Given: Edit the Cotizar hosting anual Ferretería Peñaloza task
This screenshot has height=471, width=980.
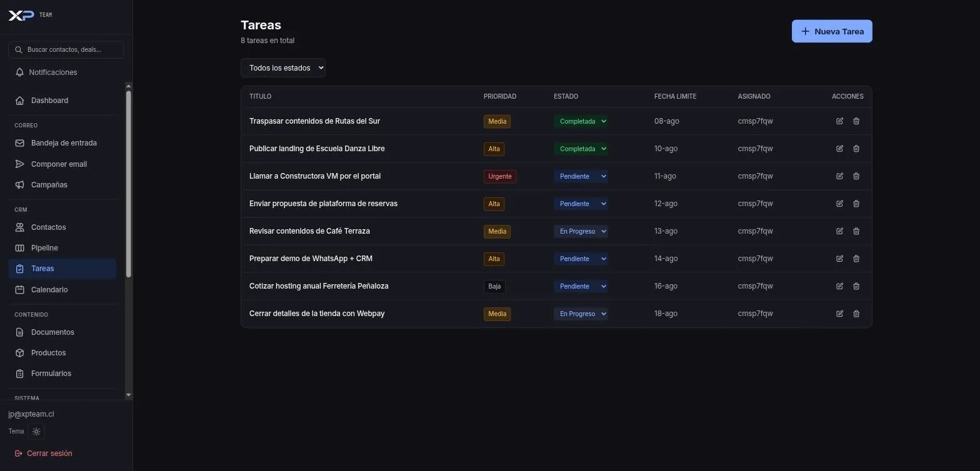Looking at the screenshot, I should (x=839, y=286).
